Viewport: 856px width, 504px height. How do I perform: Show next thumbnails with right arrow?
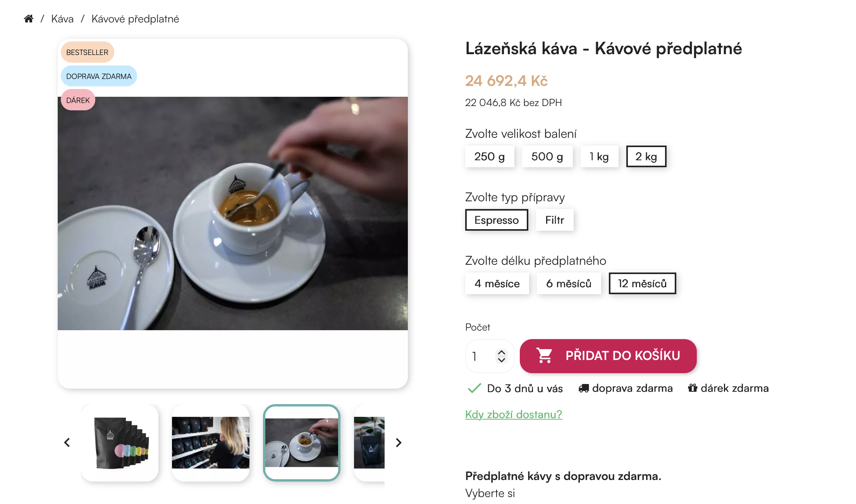(x=399, y=442)
